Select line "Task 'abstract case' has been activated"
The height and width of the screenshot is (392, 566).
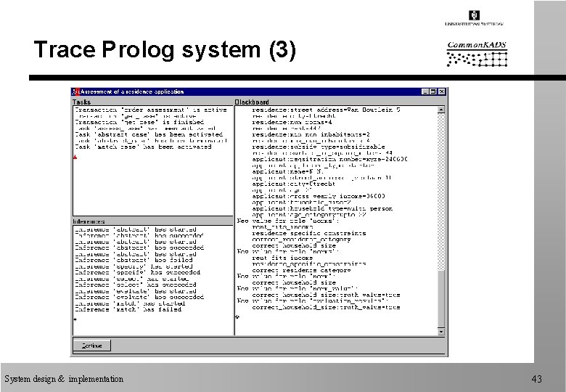(149, 134)
